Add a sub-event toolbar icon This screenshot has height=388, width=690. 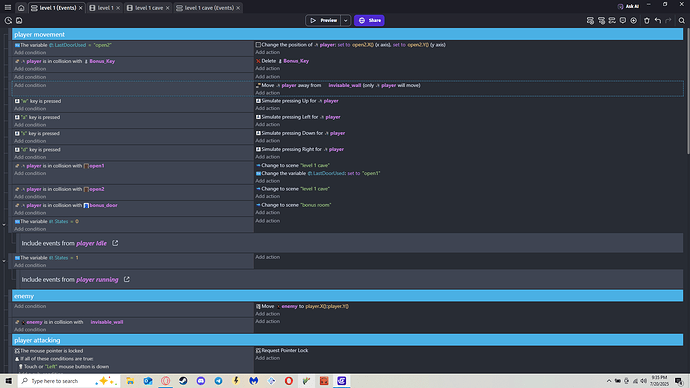click(601, 20)
